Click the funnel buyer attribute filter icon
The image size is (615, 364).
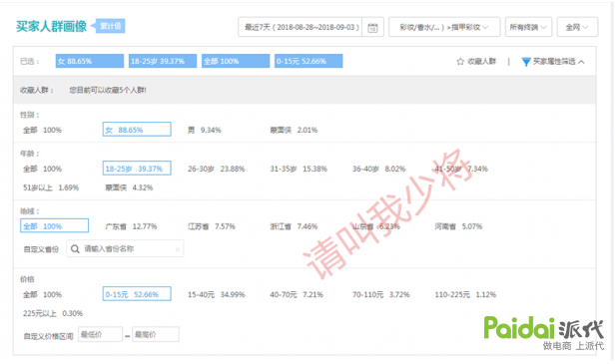tap(526, 62)
